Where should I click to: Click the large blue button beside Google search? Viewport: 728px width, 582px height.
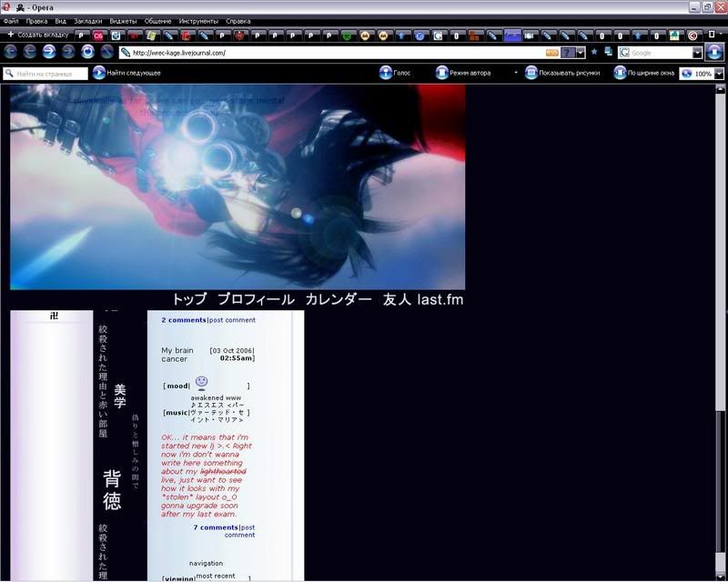click(x=714, y=52)
